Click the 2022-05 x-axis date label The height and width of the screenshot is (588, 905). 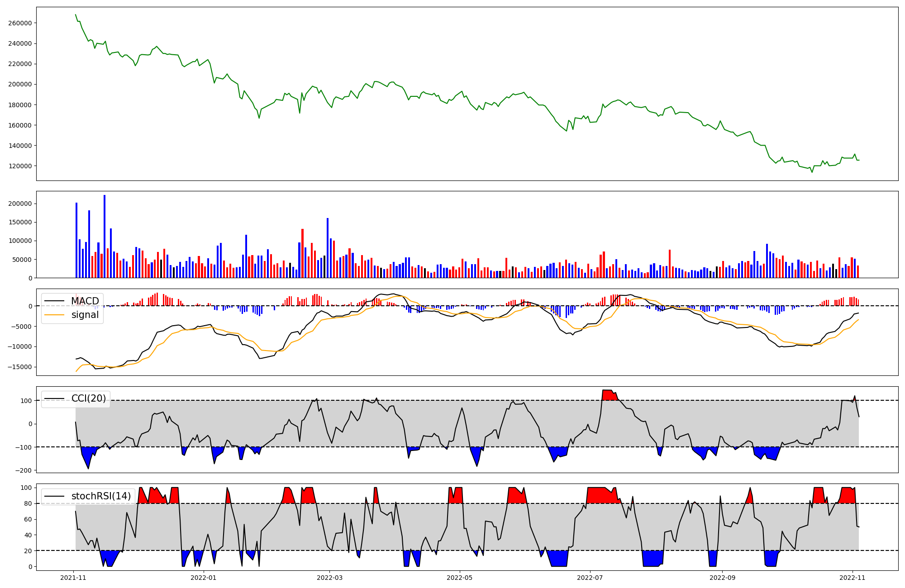point(460,578)
